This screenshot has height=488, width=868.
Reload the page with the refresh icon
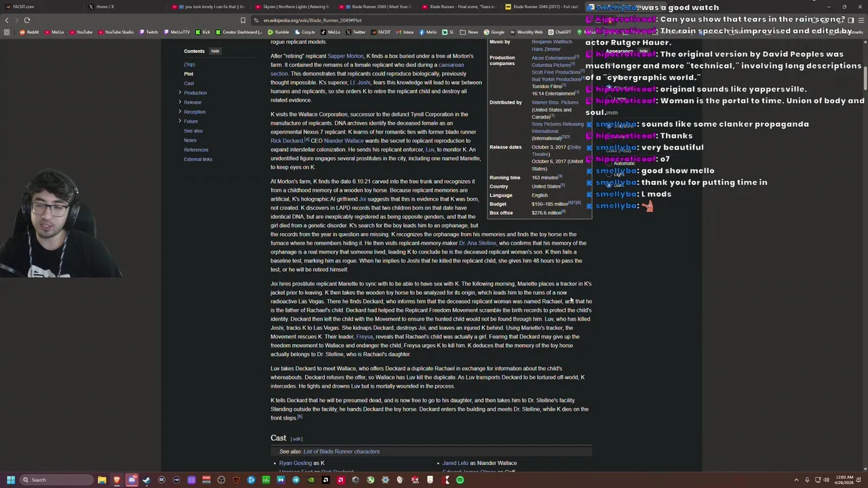27,20
